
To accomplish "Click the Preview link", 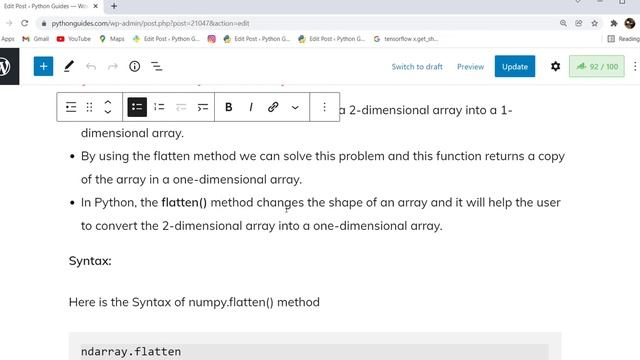I will click(x=470, y=67).
